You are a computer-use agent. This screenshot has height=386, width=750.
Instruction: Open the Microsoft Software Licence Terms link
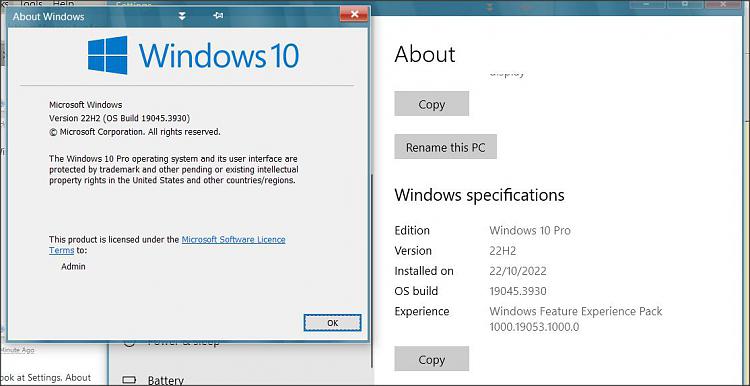pyautogui.click(x=233, y=240)
